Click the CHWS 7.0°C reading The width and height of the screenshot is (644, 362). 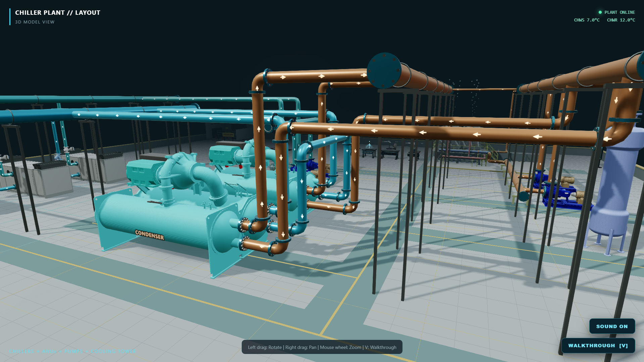click(587, 20)
